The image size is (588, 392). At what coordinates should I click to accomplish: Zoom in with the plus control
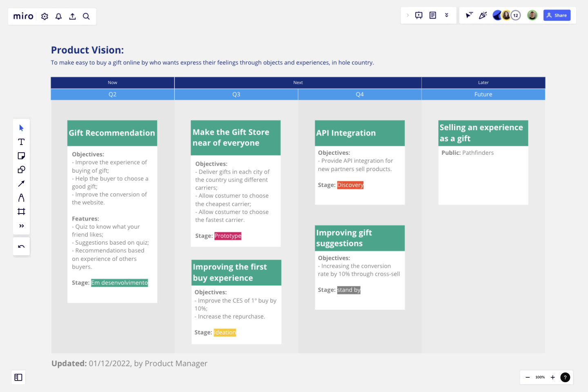(552, 377)
